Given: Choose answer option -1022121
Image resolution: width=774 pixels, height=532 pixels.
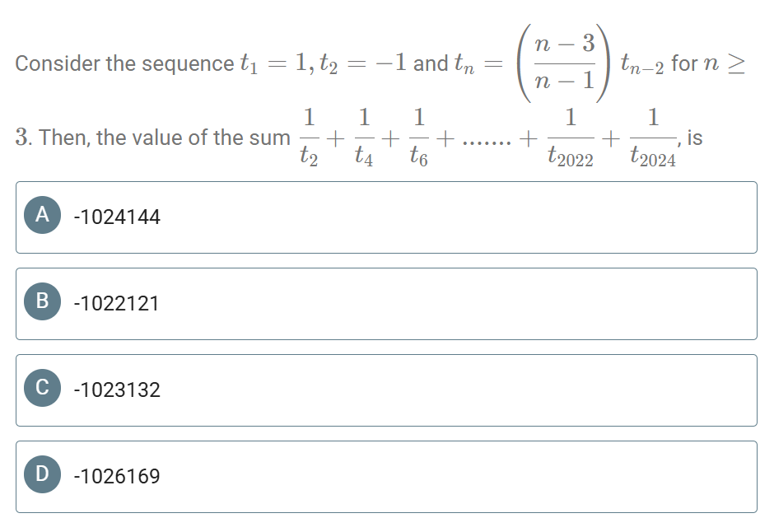Looking at the screenshot, I should pos(385,303).
